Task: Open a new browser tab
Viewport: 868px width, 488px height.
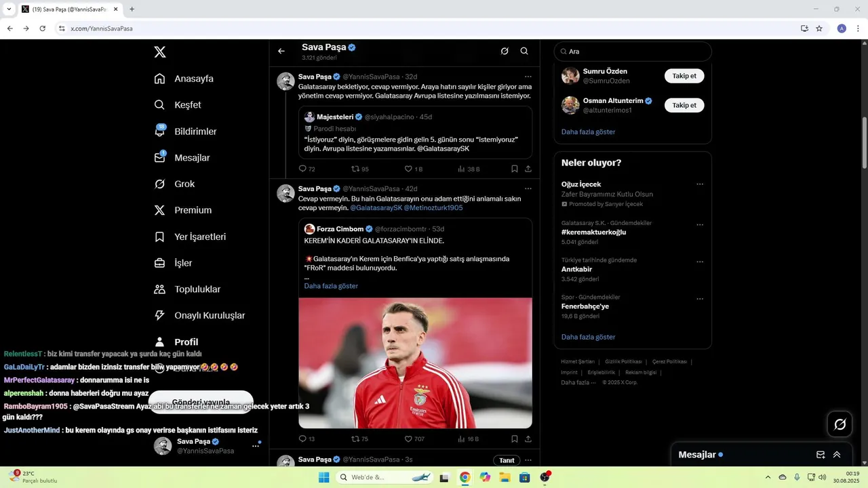Action: [x=132, y=9]
